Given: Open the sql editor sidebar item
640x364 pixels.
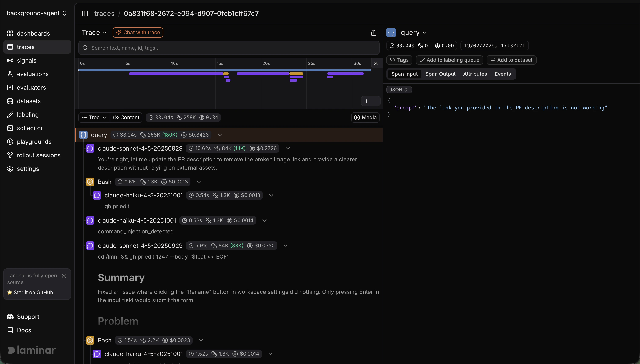Looking at the screenshot, I should point(30,128).
